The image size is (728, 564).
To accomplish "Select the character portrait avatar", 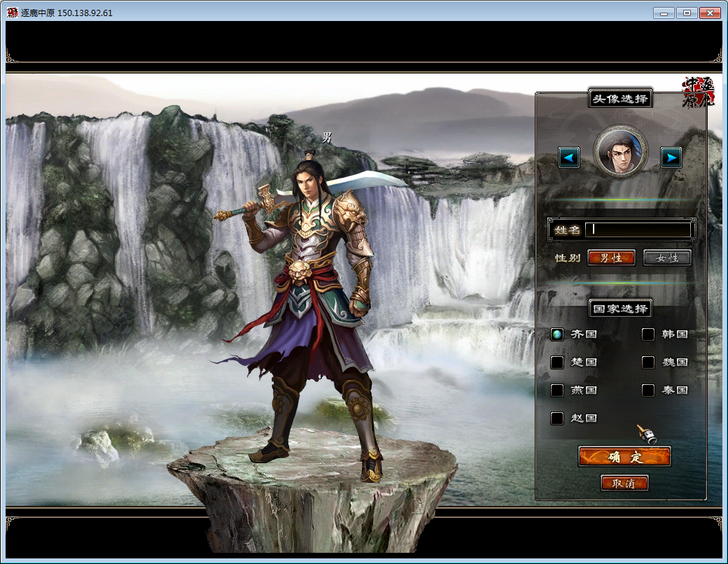I will click(620, 152).
